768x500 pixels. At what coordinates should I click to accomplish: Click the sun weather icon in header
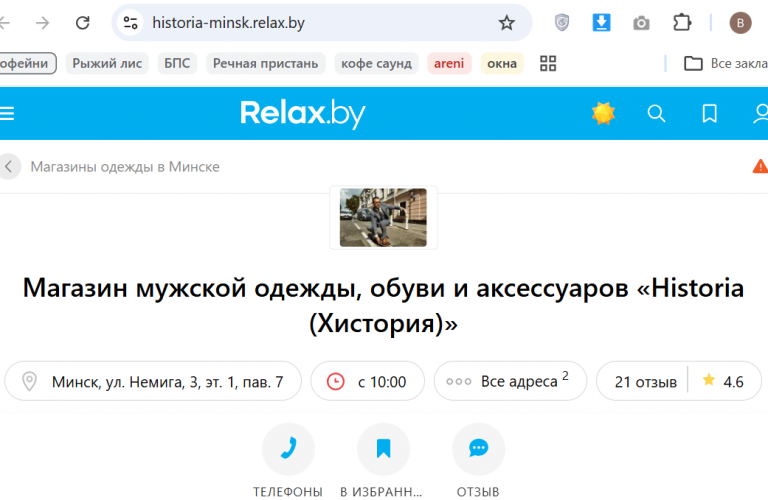click(x=603, y=114)
